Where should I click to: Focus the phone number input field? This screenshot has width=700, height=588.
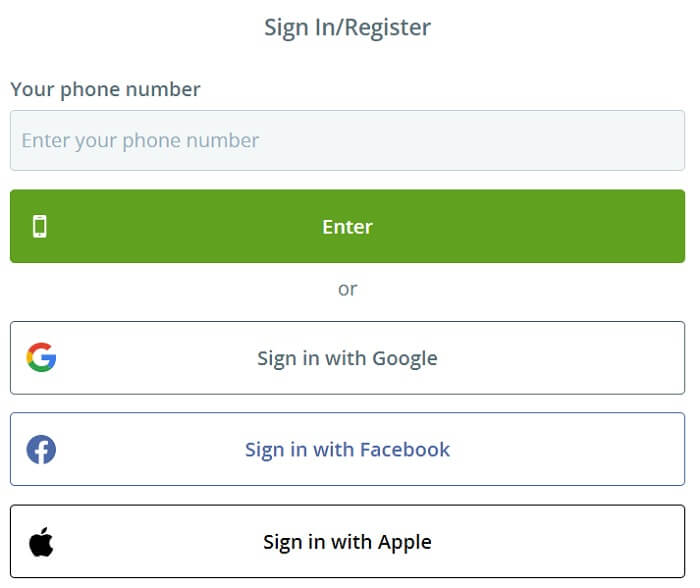click(x=347, y=140)
